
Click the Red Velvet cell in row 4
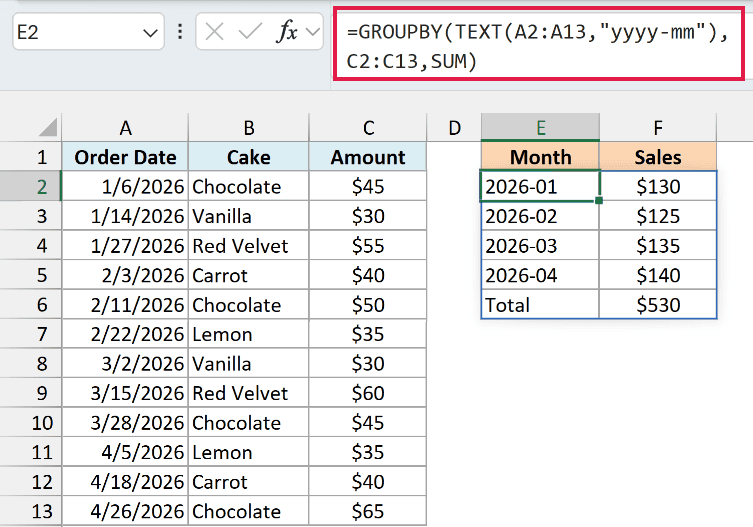tap(248, 245)
